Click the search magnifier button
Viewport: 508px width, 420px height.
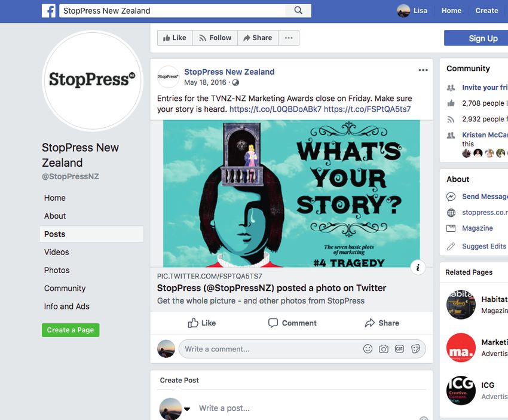[x=298, y=10]
